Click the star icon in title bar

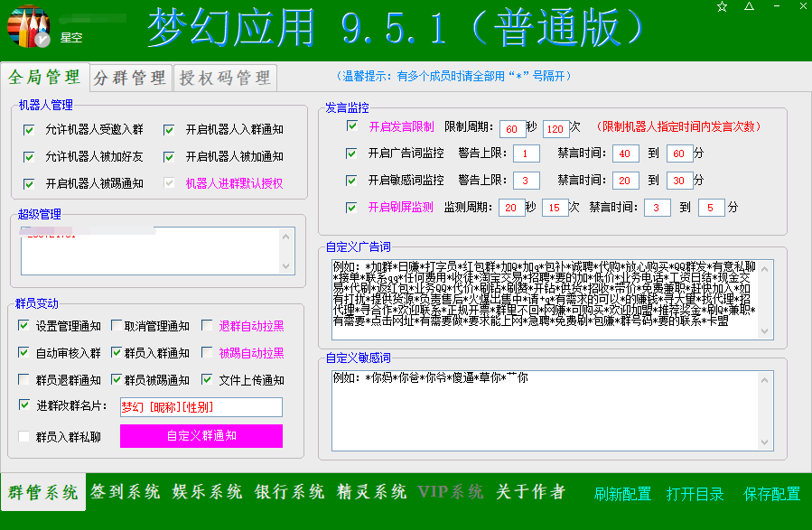(722, 7)
